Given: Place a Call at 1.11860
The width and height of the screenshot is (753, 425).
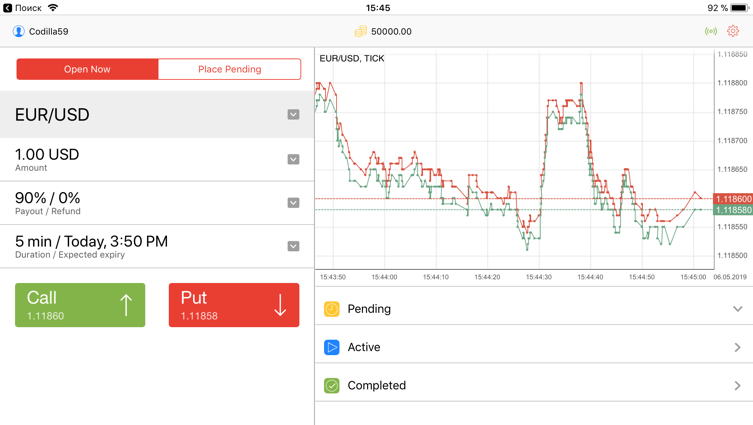Looking at the screenshot, I should tap(80, 305).
